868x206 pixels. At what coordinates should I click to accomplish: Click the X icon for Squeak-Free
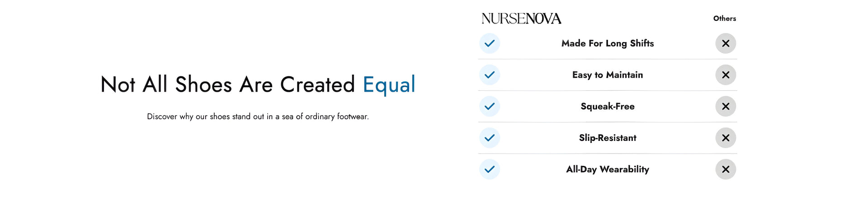click(726, 107)
